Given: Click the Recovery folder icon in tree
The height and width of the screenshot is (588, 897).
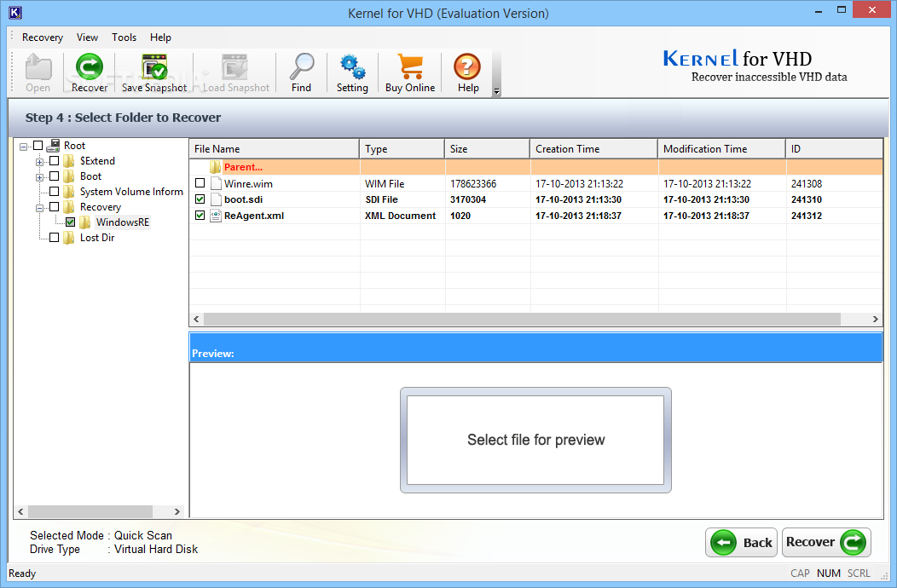Looking at the screenshot, I should coord(69,207).
